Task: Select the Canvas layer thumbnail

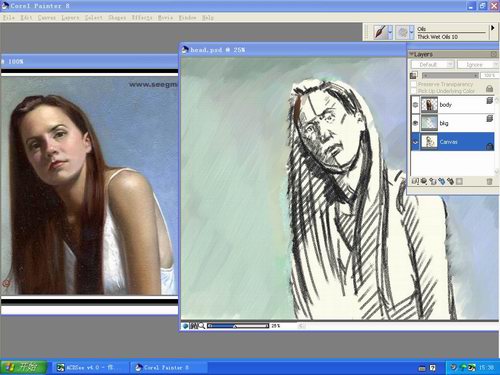Action: (429, 142)
